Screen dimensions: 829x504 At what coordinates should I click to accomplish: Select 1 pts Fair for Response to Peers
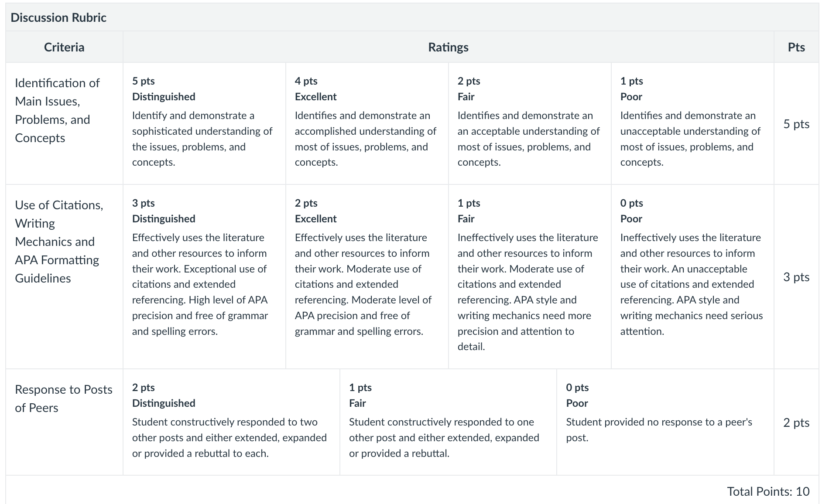[x=448, y=422]
